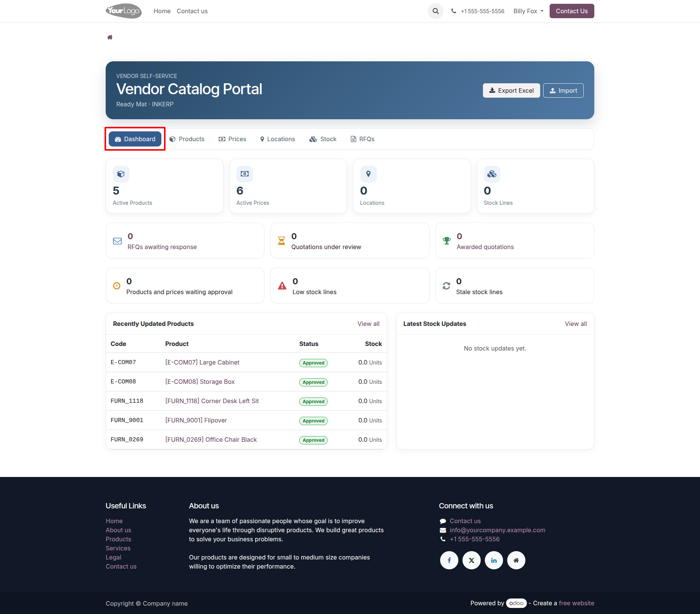The width and height of the screenshot is (700, 614).
Task: Click the Low stock warning triangle icon
Action: 282,286
